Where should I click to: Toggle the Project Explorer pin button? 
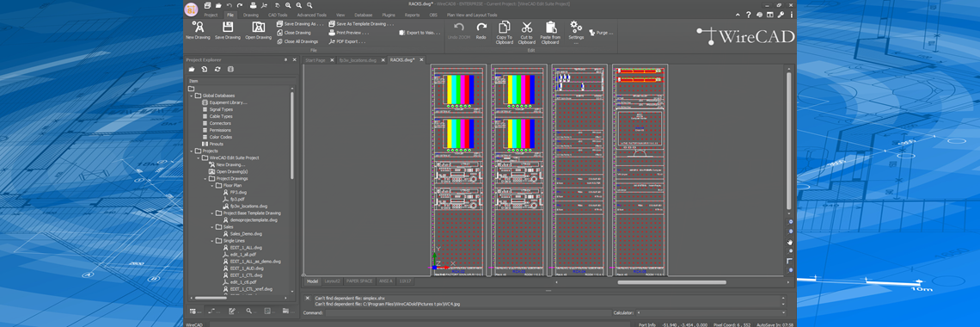click(x=285, y=59)
